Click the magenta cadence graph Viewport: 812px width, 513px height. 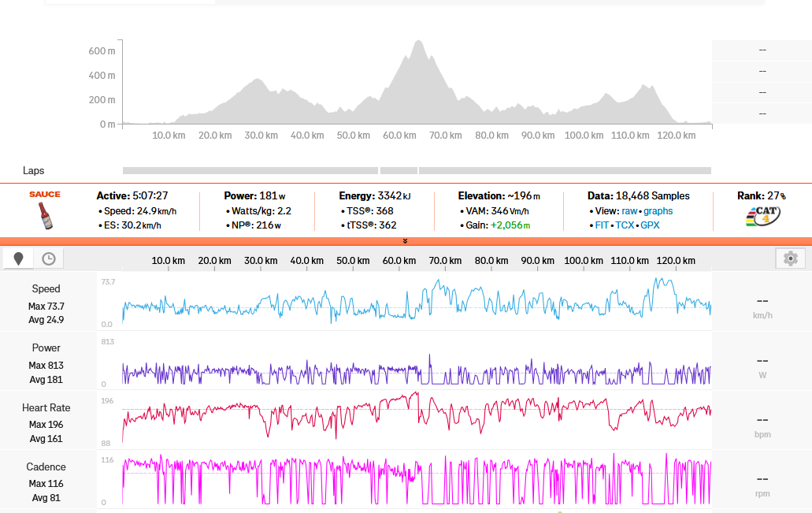[x=417, y=479]
